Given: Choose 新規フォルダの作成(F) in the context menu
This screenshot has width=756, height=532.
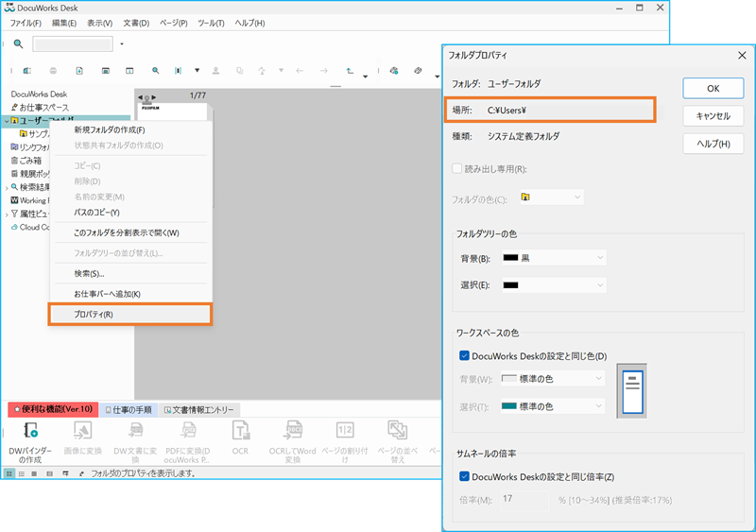Looking at the screenshot, I should pyautogui.click(x=130, y=129).
